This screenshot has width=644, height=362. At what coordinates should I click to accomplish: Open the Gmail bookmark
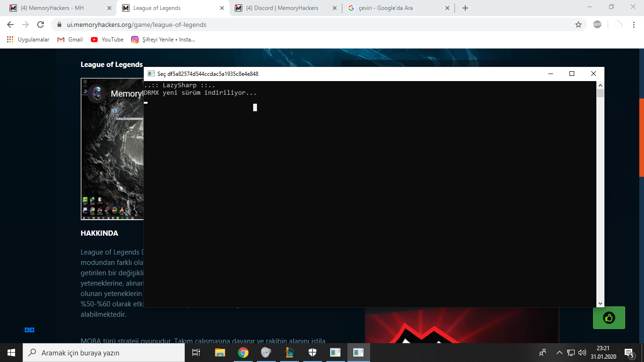coord(70,40)
